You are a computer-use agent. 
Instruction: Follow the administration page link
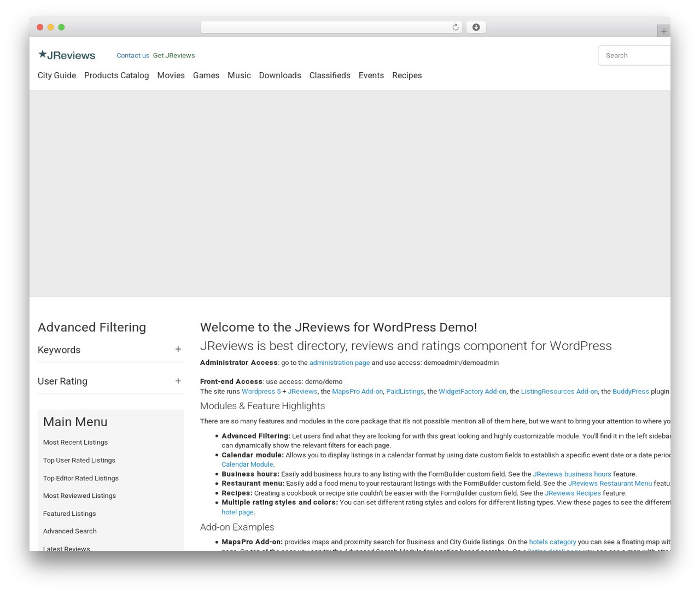(x=340, y=363)
